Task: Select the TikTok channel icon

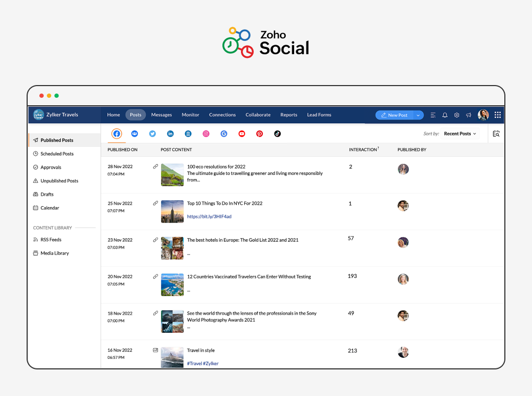Action: [278, 133]
